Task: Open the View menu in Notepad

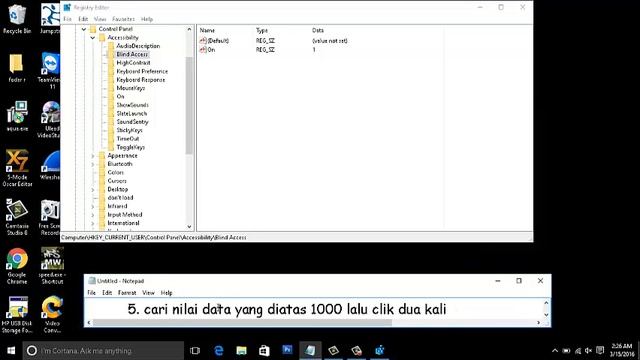Action: click(x=148, y=293)
